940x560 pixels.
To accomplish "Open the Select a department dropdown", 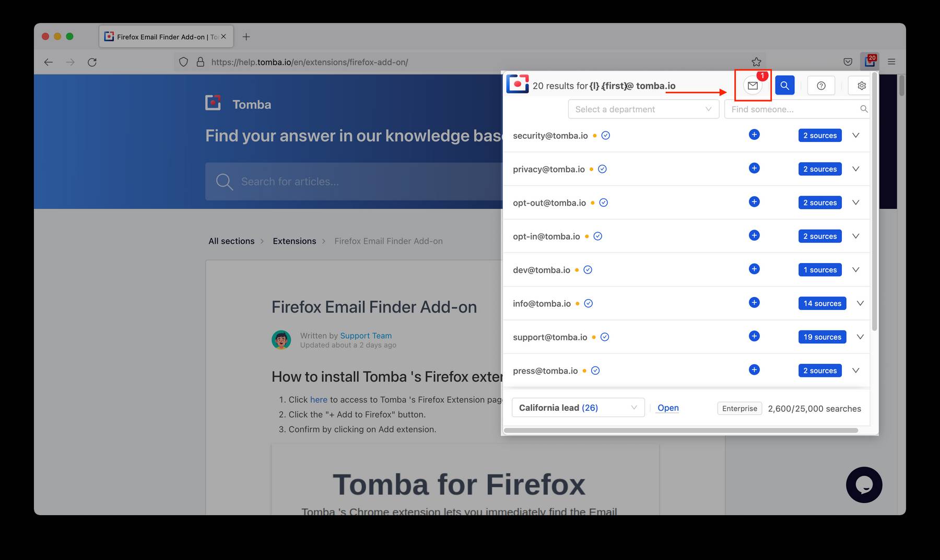I will [x=643, y=109].
